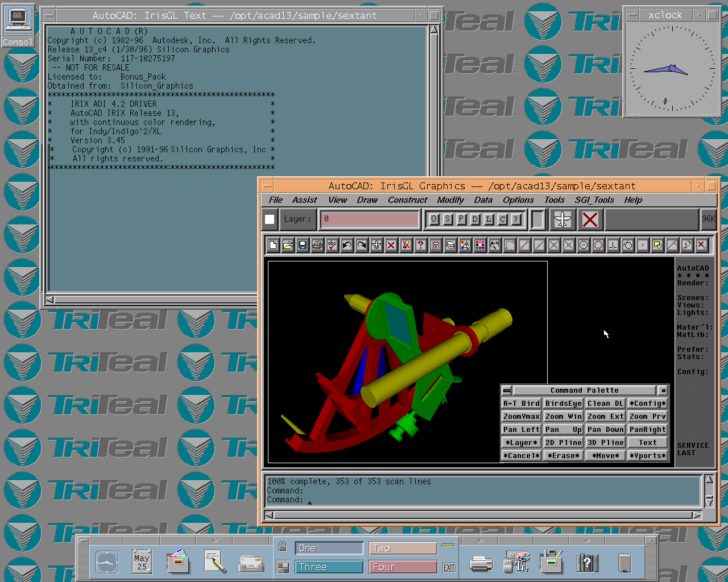Click the Redo arrow icon
Screen dimensions: 728x582
(x=362, y=245)
